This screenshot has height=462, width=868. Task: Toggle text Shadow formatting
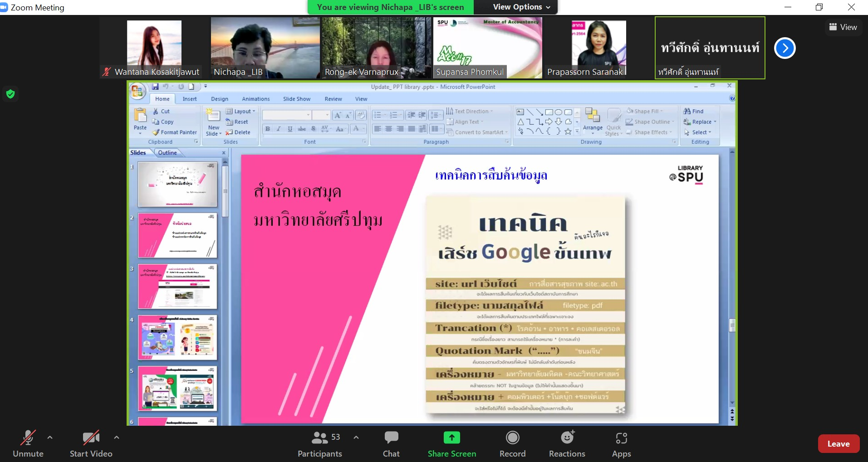[313, 129]
